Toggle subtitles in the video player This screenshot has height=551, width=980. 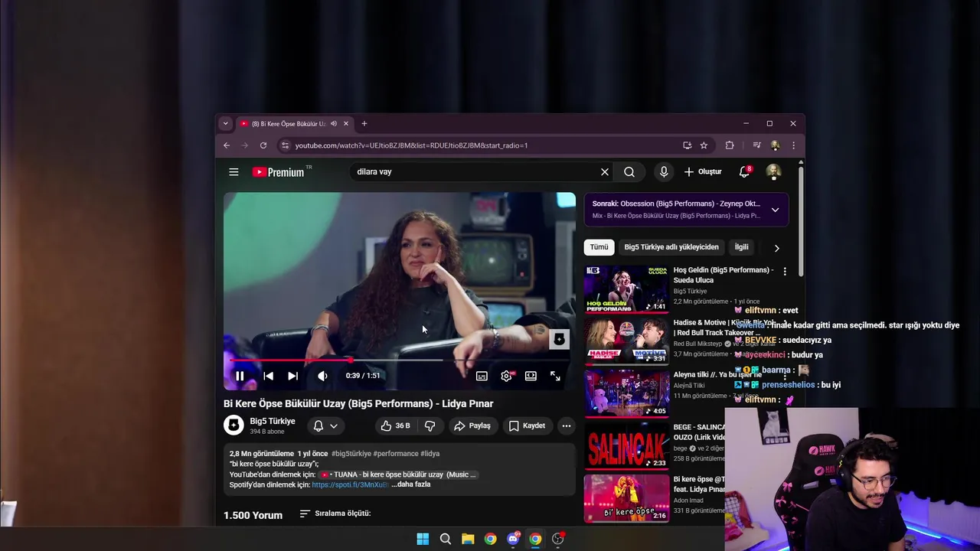482,376
